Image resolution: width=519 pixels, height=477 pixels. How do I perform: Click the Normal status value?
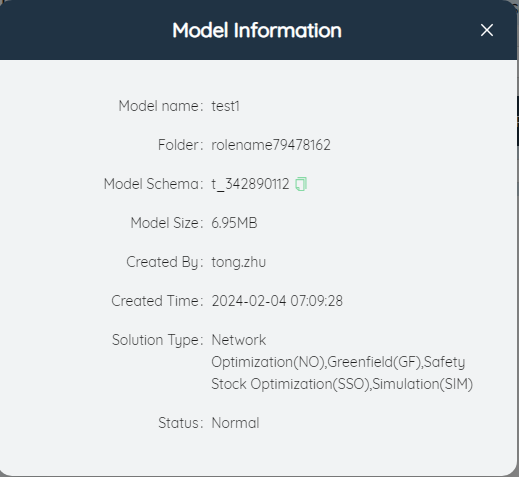pyautogui.click(x=235, y=423)
